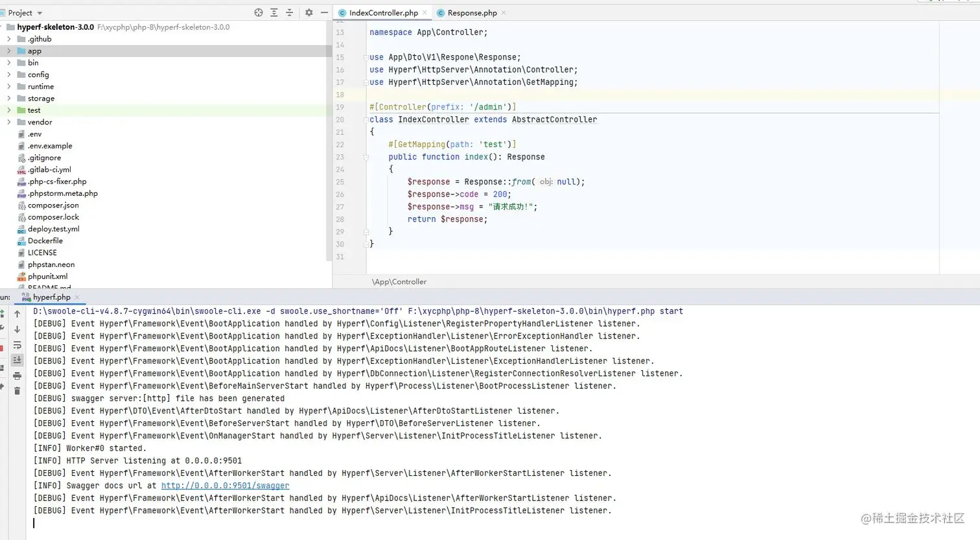Expand the .github folder
The width and height of the screenshot is (980, 540).
(x=9, y=39)
